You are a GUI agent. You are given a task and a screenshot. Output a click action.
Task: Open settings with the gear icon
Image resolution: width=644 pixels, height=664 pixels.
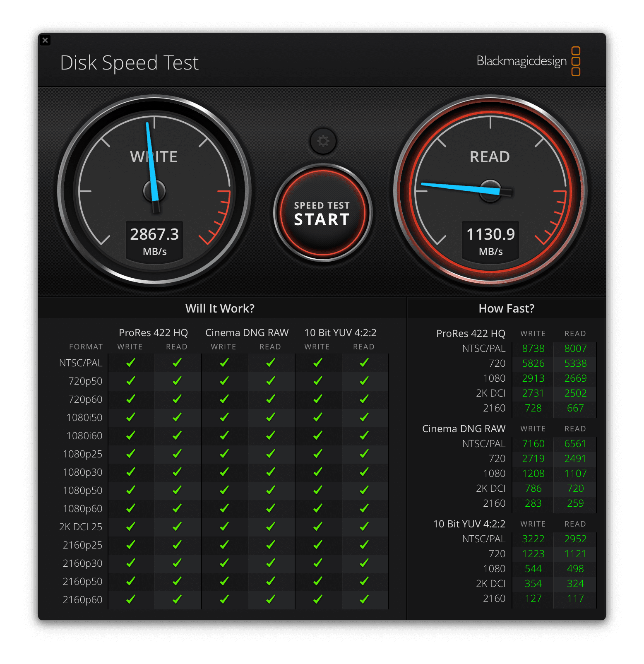pyautogui.click(x=323, y=141)
